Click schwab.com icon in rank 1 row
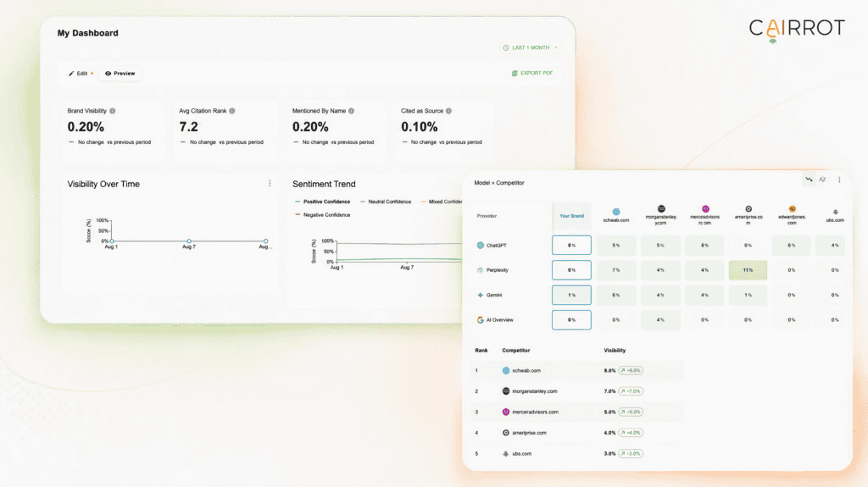The width and height of the screenshot is (868, 487). pos(506,371)
